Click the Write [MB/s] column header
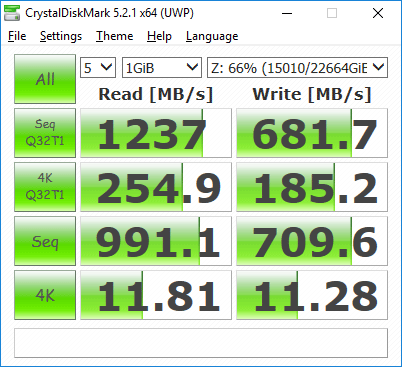The height and width of the screenshot is (367, 402). (312, 94)
